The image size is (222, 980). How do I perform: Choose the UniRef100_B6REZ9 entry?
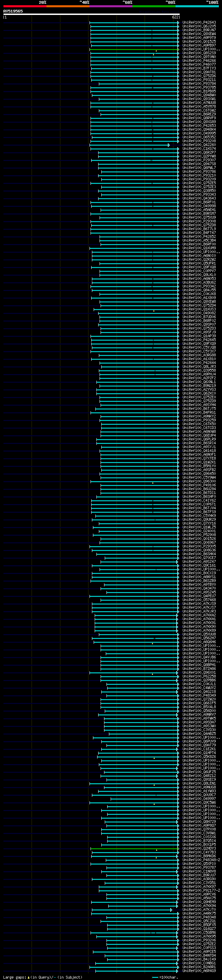199,114
